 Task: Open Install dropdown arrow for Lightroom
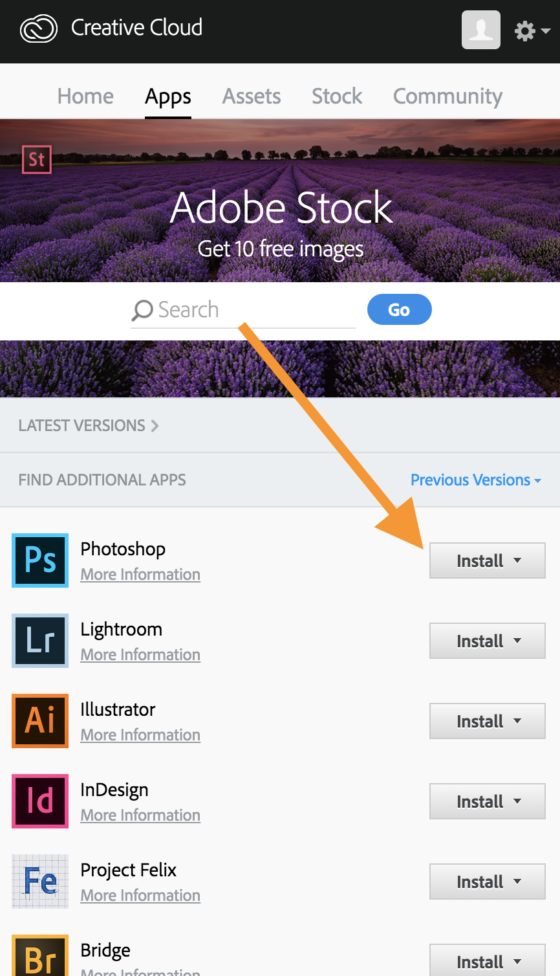(x=517, y=641)
